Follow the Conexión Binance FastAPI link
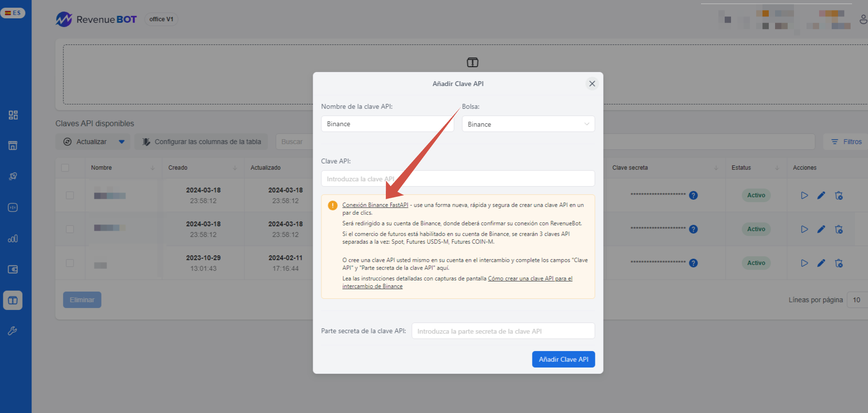Screen dimensions: 868x413 pyautogui.click(x=375, y=205)
